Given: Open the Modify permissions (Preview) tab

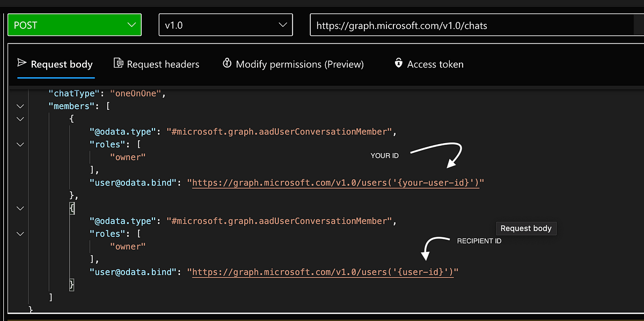Looking at the screenshot, I should [293, 64].
